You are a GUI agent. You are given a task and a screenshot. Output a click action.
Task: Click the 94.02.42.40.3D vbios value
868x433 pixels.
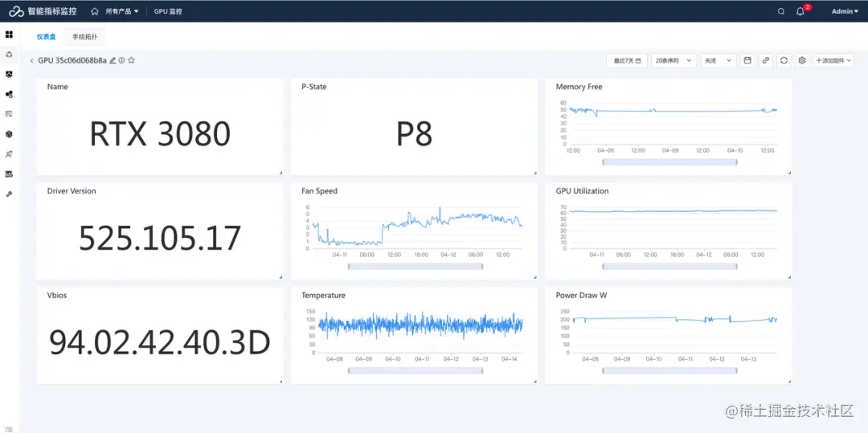click(x=160, y=343)
